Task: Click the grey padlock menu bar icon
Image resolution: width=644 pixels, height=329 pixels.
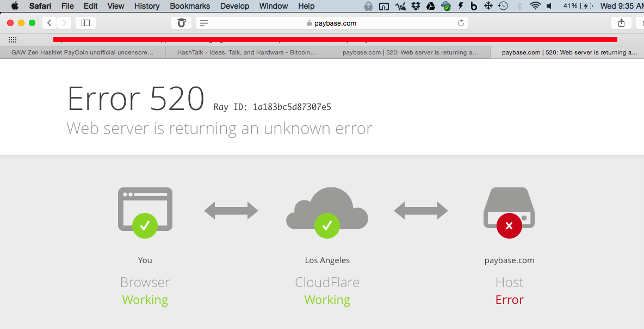Action: pyautogui.click(x=368, y=6)
